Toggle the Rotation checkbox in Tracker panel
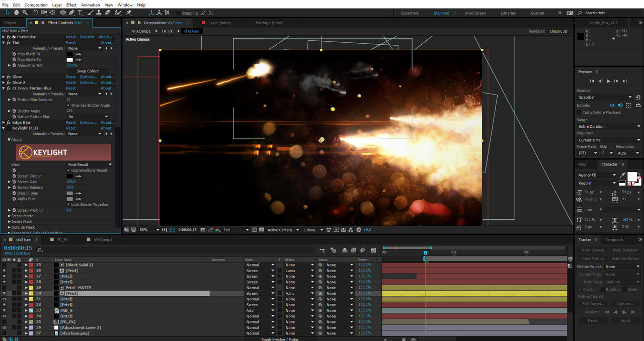644x341 pixels. pyautogui.click(x=603, y=289)
